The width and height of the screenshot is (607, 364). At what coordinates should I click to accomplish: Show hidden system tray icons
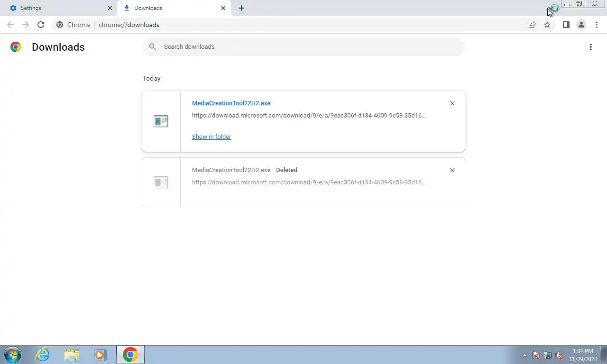(x=524, y=355)
